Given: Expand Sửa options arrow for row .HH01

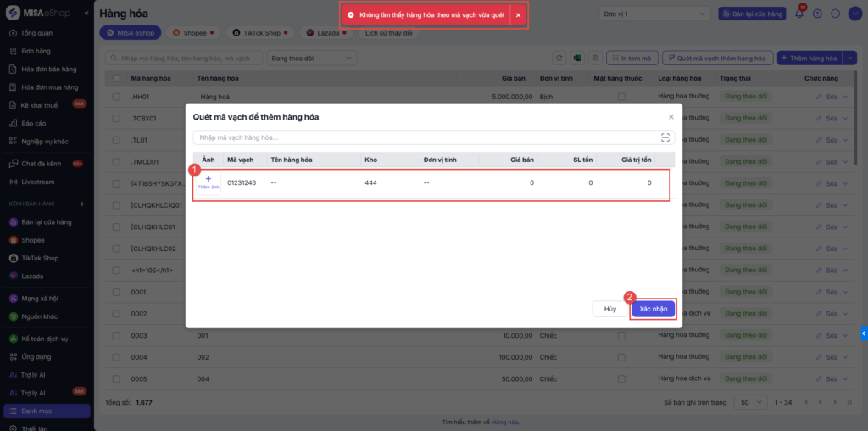Looking at the screenshot, I should tap(845, 97).
